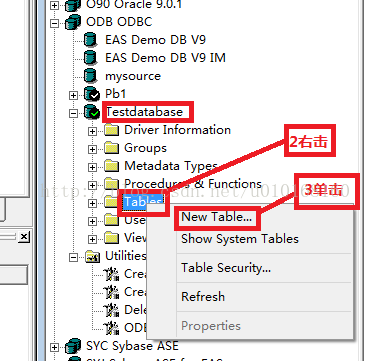The height and width of the screenshot is (361, 373).
Task: Select the EAS Demo DB V9 IM label
Action: [165, 58]
